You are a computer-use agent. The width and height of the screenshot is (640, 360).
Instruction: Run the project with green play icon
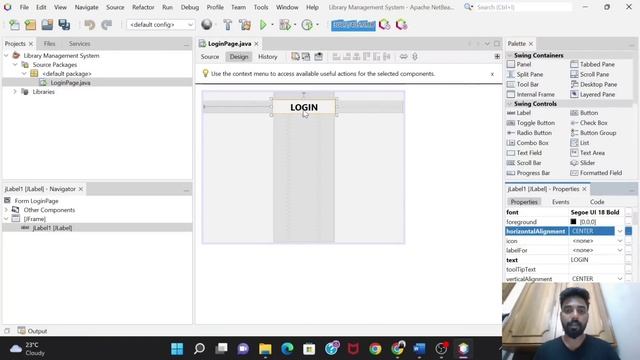tap(263, 25)
